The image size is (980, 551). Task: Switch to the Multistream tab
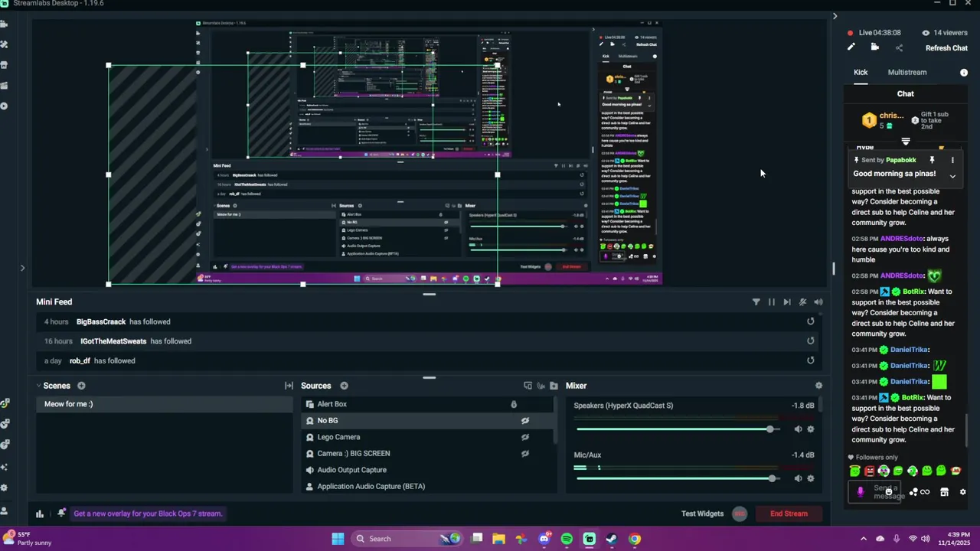click(907, 72)
